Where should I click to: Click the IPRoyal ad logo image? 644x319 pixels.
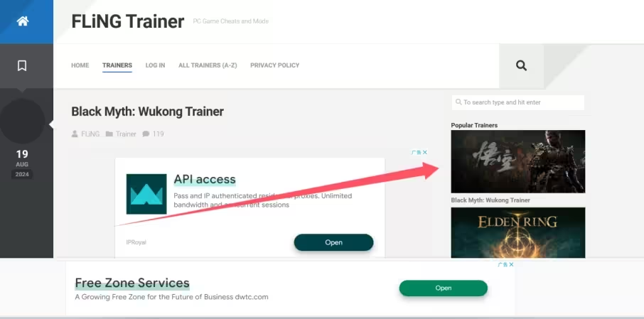(x=146, y=194)
